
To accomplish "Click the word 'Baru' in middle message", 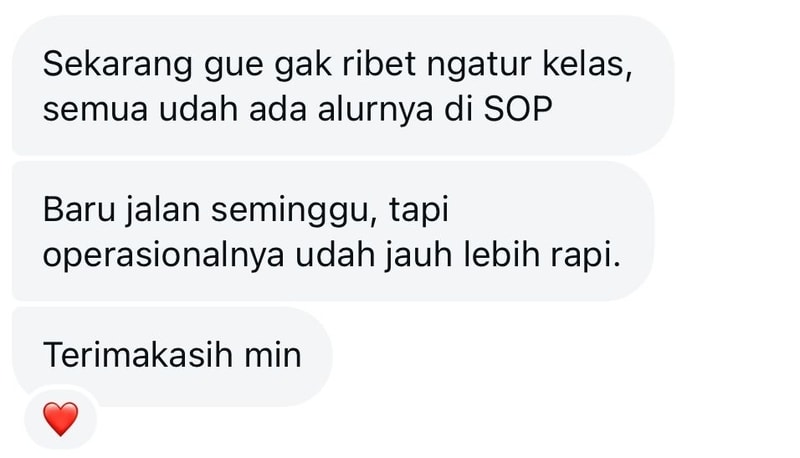I will tap(79, 210).
